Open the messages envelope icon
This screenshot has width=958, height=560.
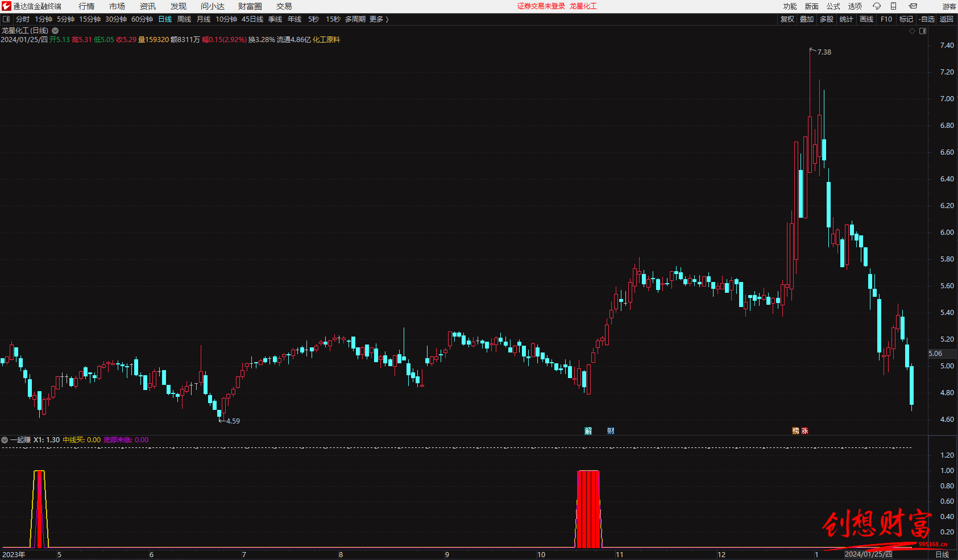click(913, 6)
